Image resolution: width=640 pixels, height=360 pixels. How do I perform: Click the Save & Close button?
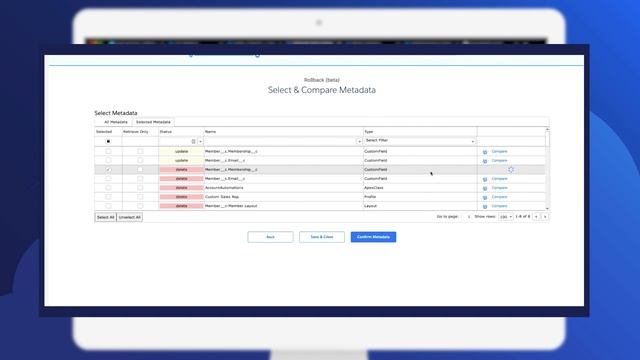pyautogui.click(x=322, y=237)
